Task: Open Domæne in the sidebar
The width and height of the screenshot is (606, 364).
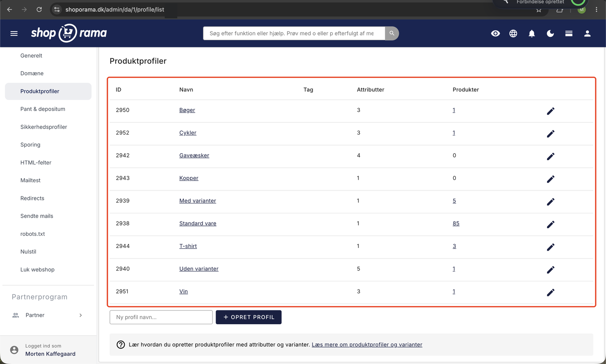Action: pyautogui.click(x=32, y=73)
